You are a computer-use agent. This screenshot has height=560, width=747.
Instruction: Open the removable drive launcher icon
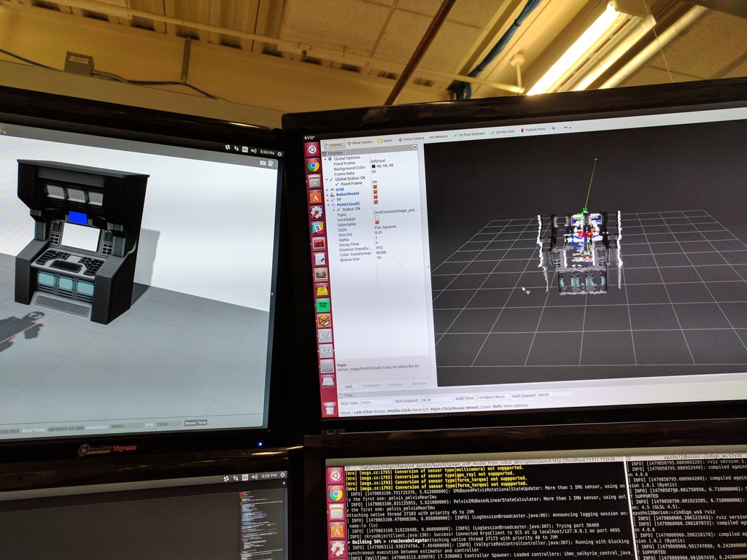pyautogui.click(x=328, y=381)
